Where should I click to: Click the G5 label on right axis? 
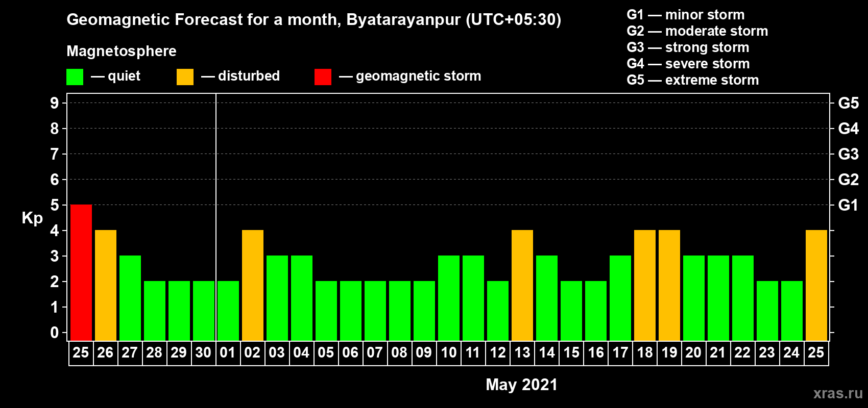tap(849, 103)
